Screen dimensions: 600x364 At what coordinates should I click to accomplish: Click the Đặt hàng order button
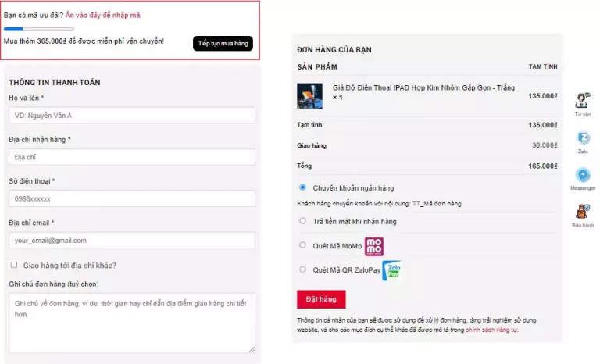321,299
